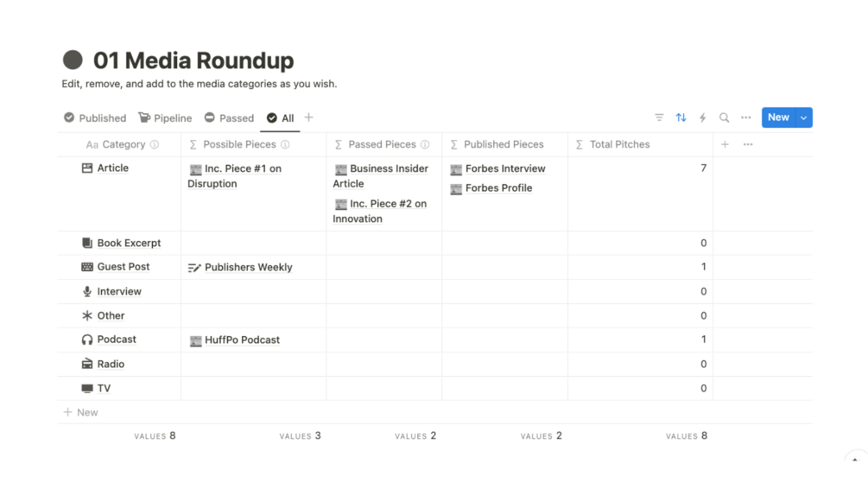Expand the New button dropdown arrow
The width and height of the screenshot is (868, 489).
click(x=803, y=117)
